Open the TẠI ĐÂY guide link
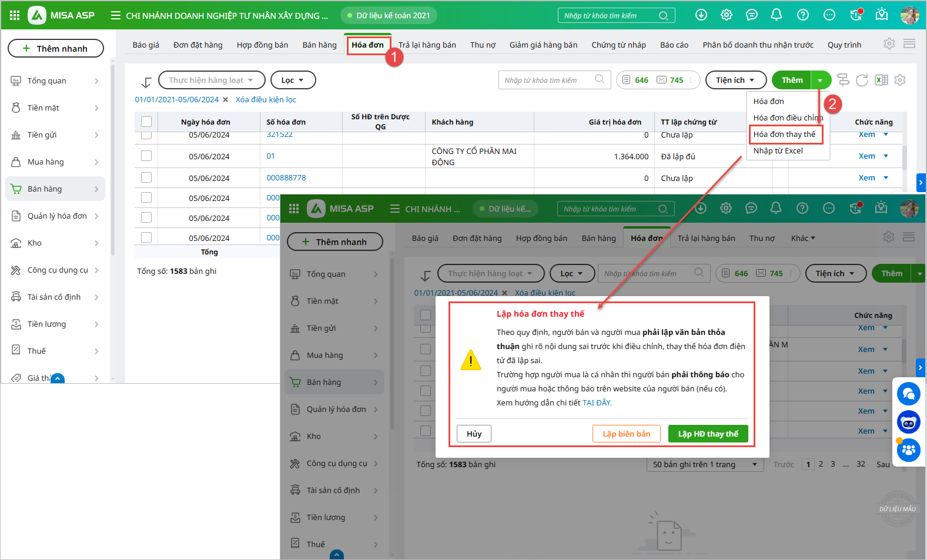This screenshot has width=927, height=560. click(x=597, y=403)
